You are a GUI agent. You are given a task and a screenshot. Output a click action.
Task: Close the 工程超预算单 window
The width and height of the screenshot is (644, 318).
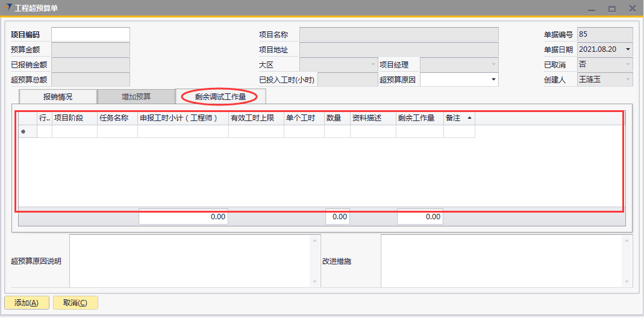pyautogui.click(x=632, y=8)
